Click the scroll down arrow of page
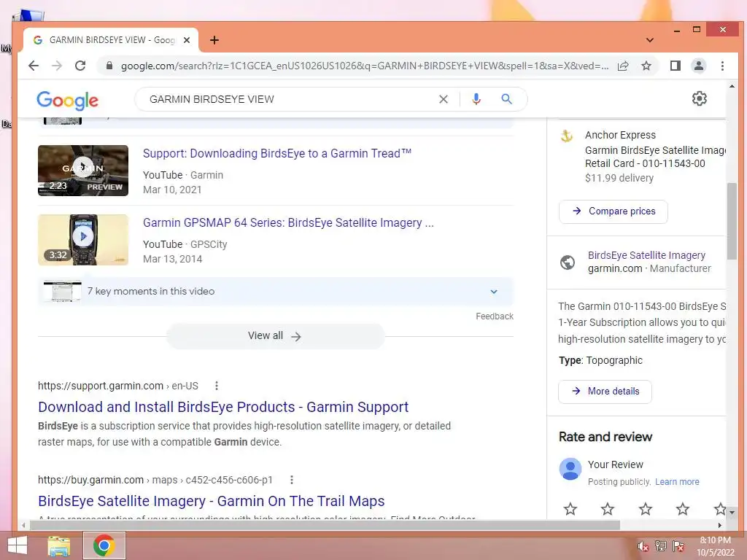The image size is (747, 560). (x=731, y=513)
